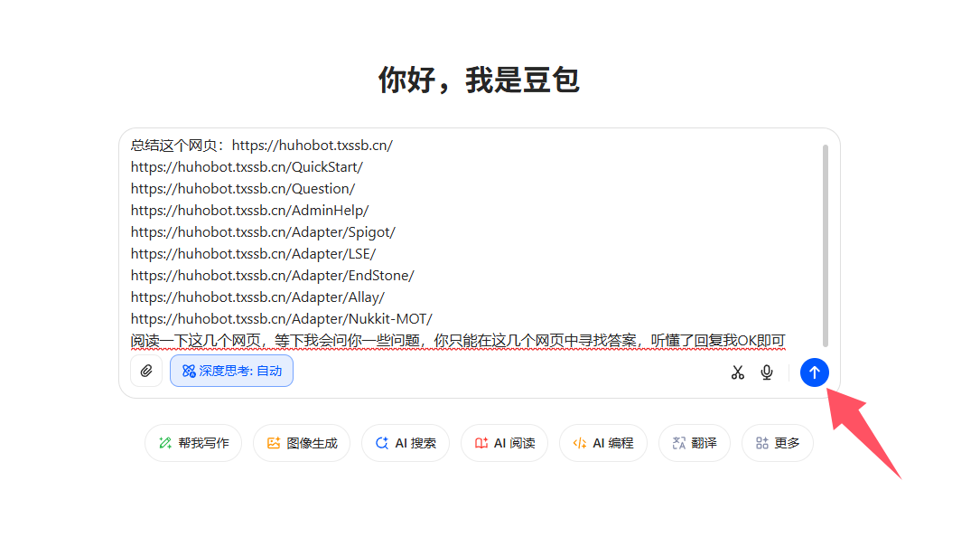Place cursor on the Question URL line
The image size is (980, 537).
pos(243,189)
